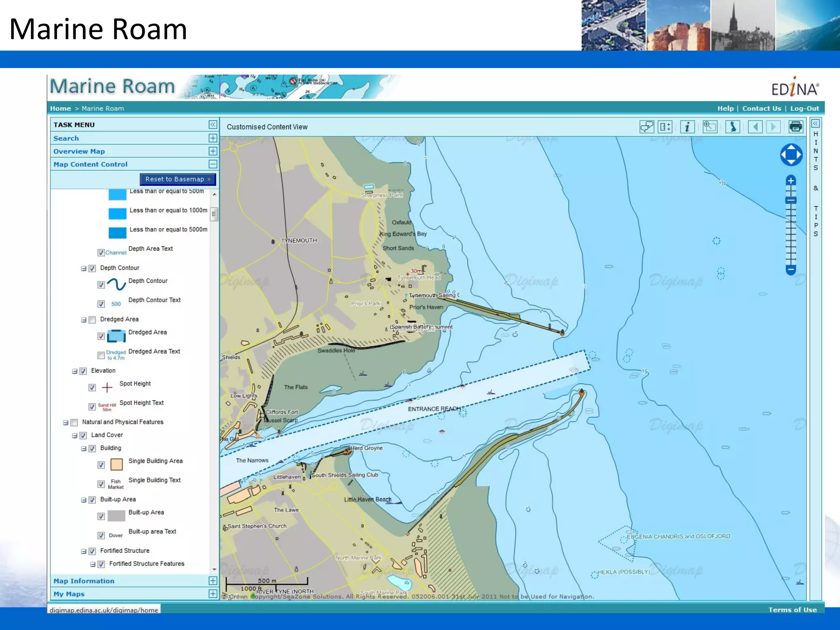Screen dimensions: 840x630
Task: Click the EDINA logo
Action: 795,87
